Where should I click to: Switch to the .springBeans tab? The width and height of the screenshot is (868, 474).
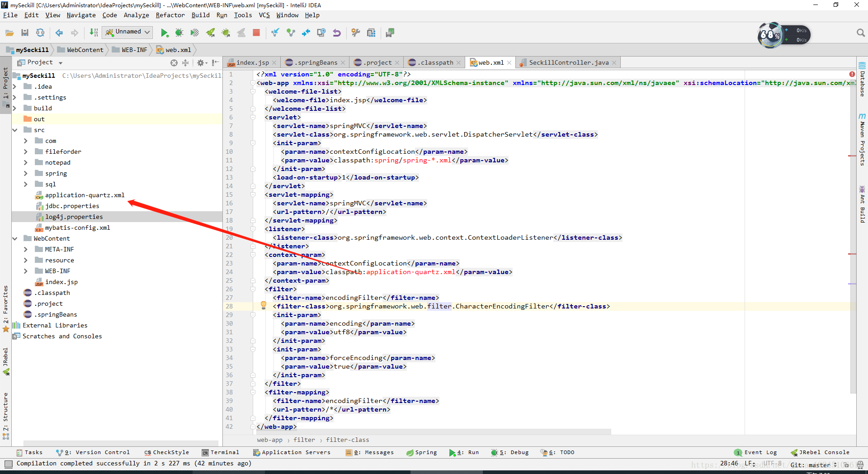coord(316,62)
